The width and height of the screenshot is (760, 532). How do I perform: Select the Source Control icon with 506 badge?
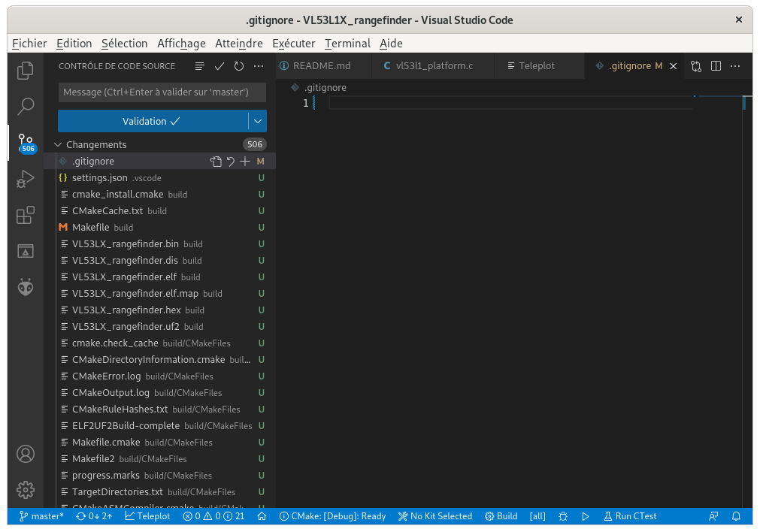(x=26, y=144)
